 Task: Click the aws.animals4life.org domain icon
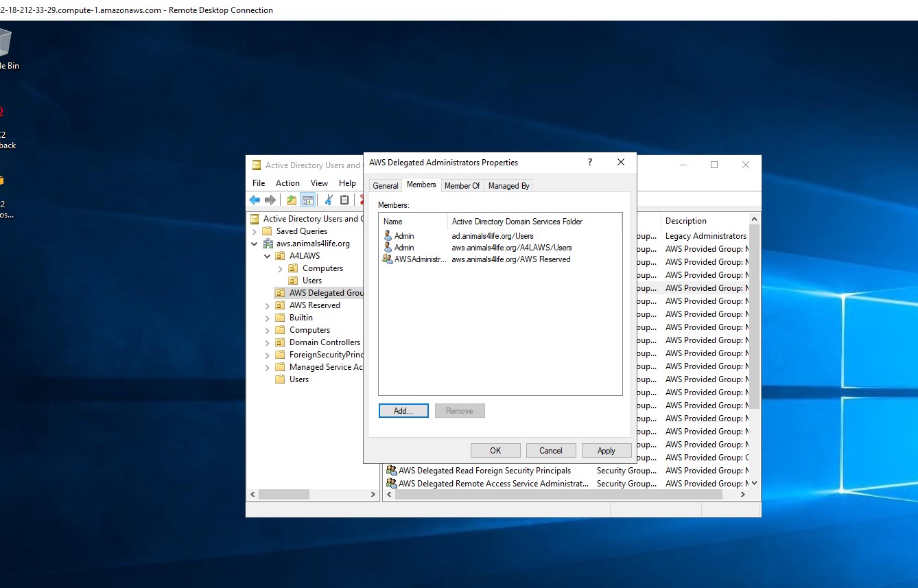pyautogui.click(x=269, y=243)
